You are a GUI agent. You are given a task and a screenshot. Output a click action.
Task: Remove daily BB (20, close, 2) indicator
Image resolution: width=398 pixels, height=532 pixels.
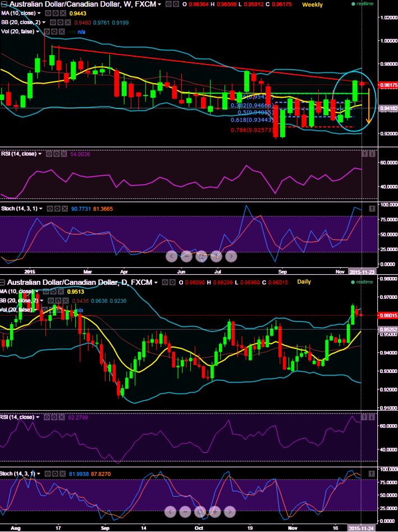coord(66,301)
